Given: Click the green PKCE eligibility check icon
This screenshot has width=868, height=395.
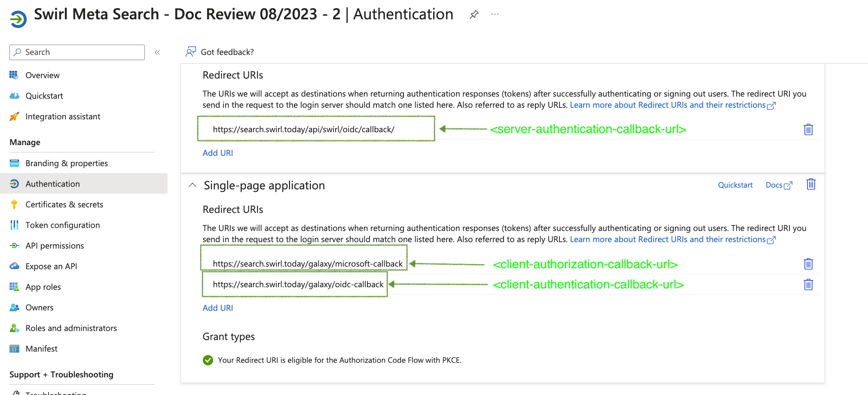Looking at the screenshot, I should point(208,360).
